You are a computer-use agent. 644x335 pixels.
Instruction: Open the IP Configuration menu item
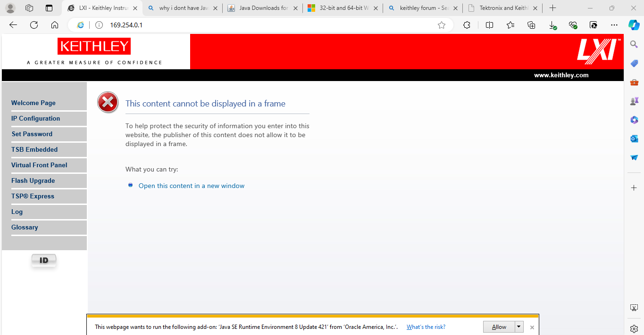pyautogui.click(x=35, y=118)
